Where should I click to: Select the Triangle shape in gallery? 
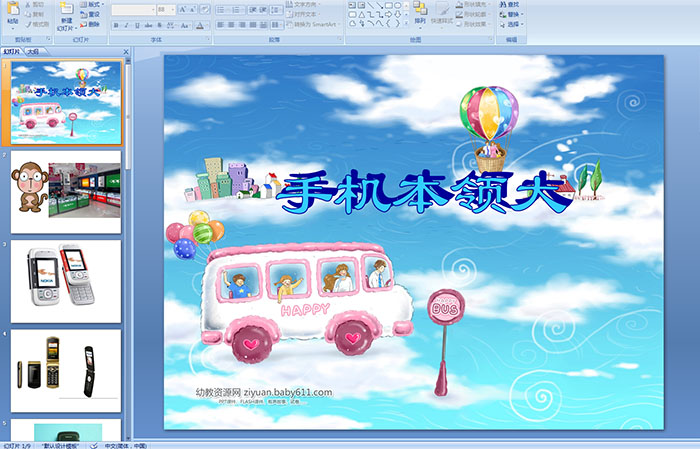pyautogui.click(x=362, y=15)
